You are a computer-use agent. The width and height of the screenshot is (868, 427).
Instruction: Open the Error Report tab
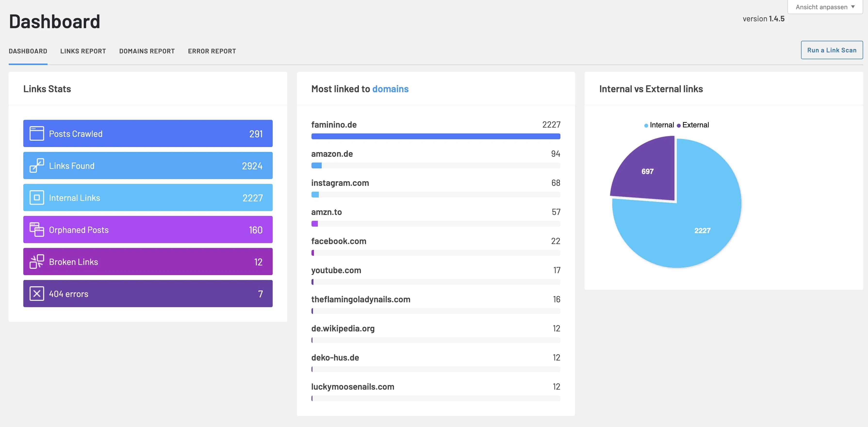pyautogui.click(x=212, y=51)
